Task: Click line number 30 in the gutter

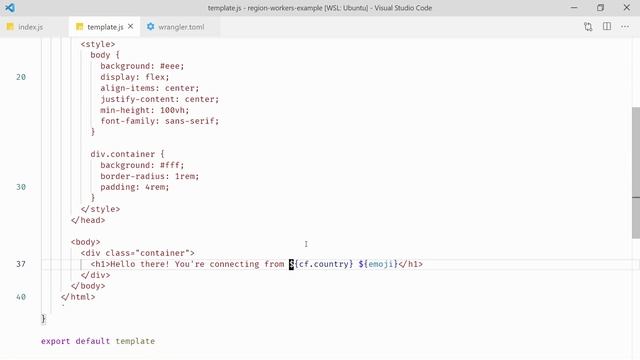Action: pyautogui.click(x=21, y=187)
